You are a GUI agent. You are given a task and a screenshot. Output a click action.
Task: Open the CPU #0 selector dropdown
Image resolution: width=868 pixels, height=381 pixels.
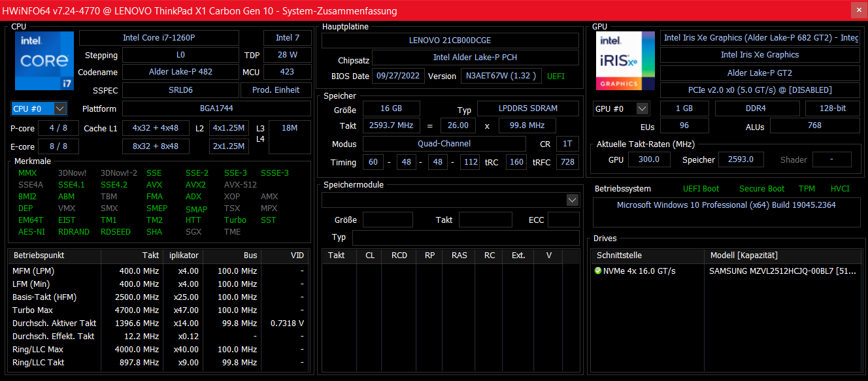[39, 108]
